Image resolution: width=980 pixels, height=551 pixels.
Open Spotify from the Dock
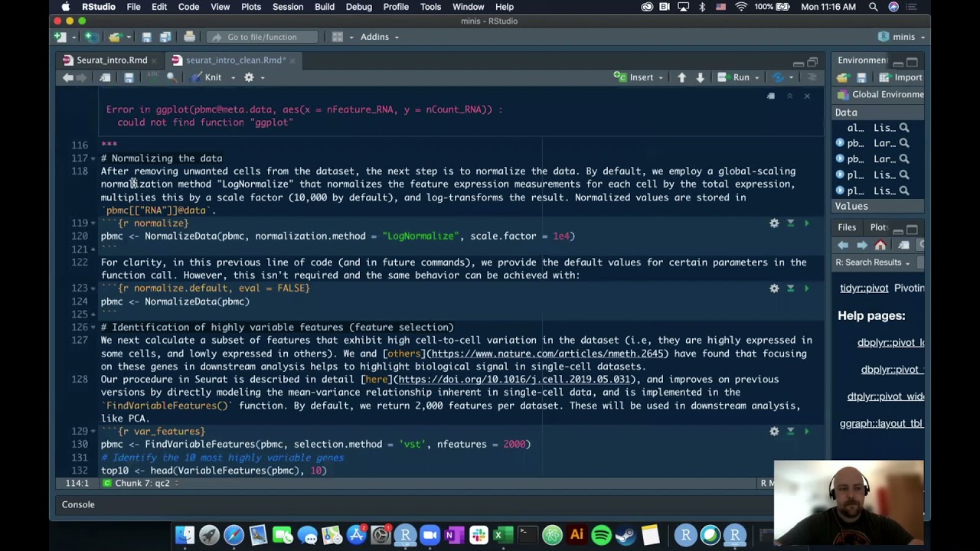[601, 535]
